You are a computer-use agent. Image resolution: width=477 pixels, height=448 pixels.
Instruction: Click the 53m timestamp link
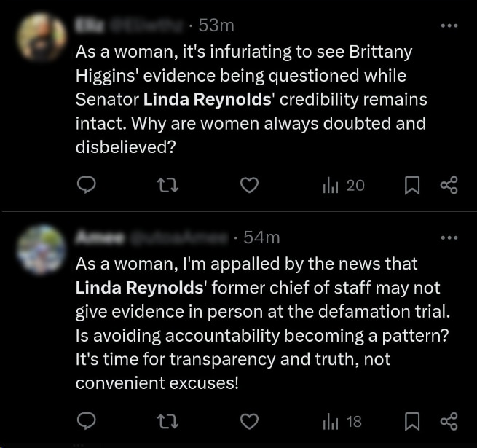coord(216,25)
